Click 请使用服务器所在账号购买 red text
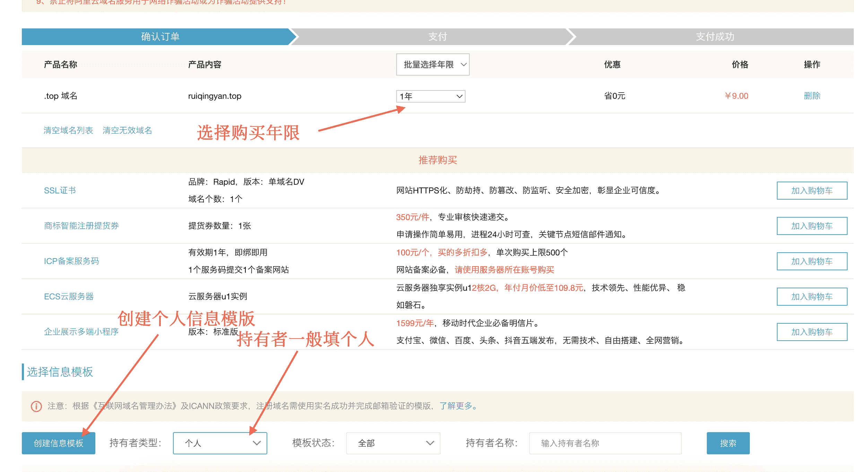The width and height of the screenshot is (868, 472). point(504,270)
